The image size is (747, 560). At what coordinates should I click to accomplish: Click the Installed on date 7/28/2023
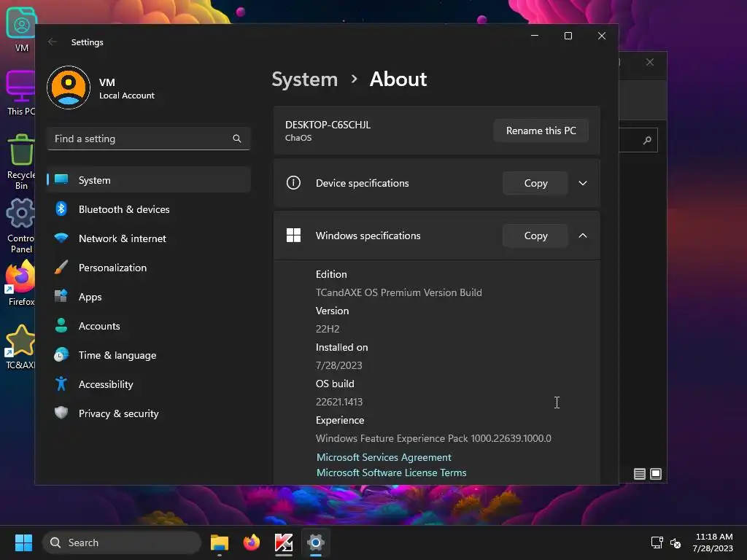[x=338, y=365]
